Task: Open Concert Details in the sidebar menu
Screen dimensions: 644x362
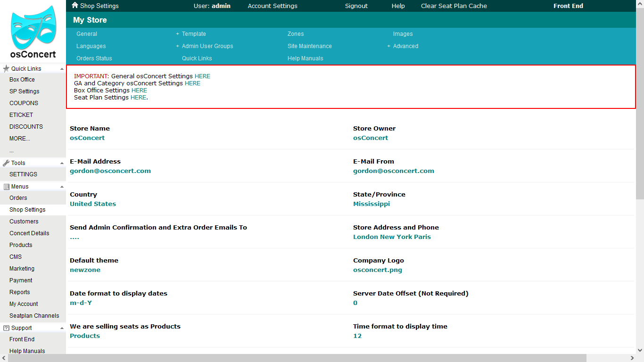Action: click(29, 233)
